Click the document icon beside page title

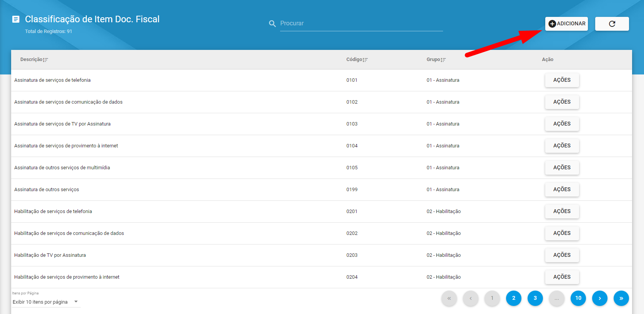pyautogui.click(x=16, y=19)
